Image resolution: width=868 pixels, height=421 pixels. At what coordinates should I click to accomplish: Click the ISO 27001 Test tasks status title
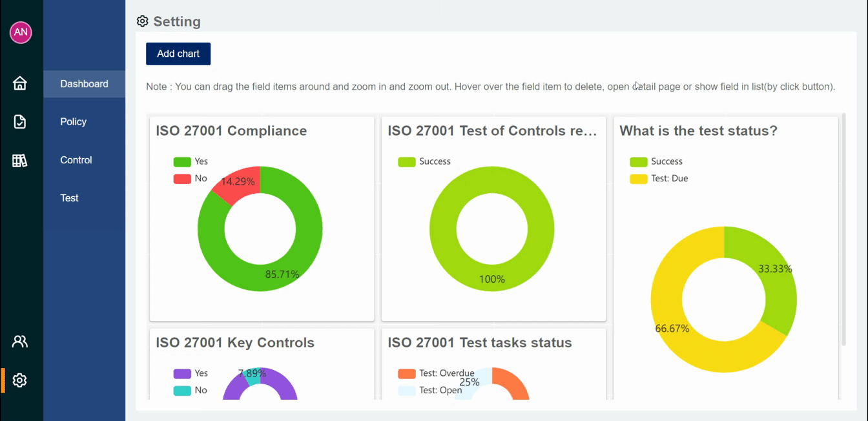pyautogui.click(x=480, y=342)
